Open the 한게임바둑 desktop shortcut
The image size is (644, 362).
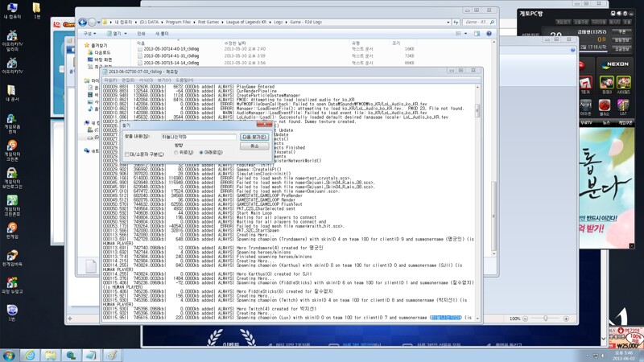(12, 258)
